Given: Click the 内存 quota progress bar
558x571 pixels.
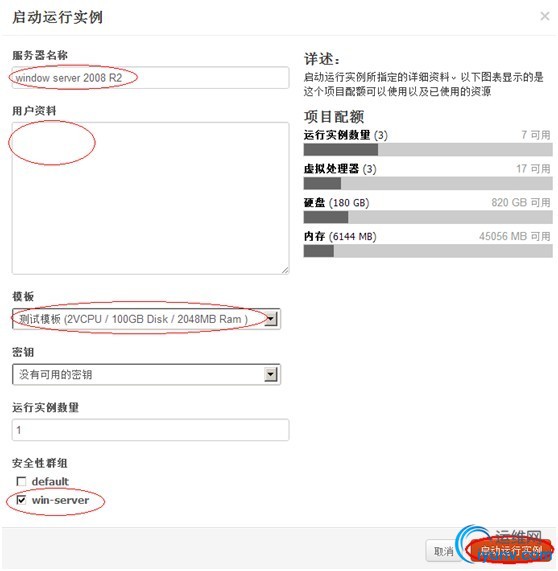Looking at the screenshot, I should pyautogui.click(x=428, y=251).
